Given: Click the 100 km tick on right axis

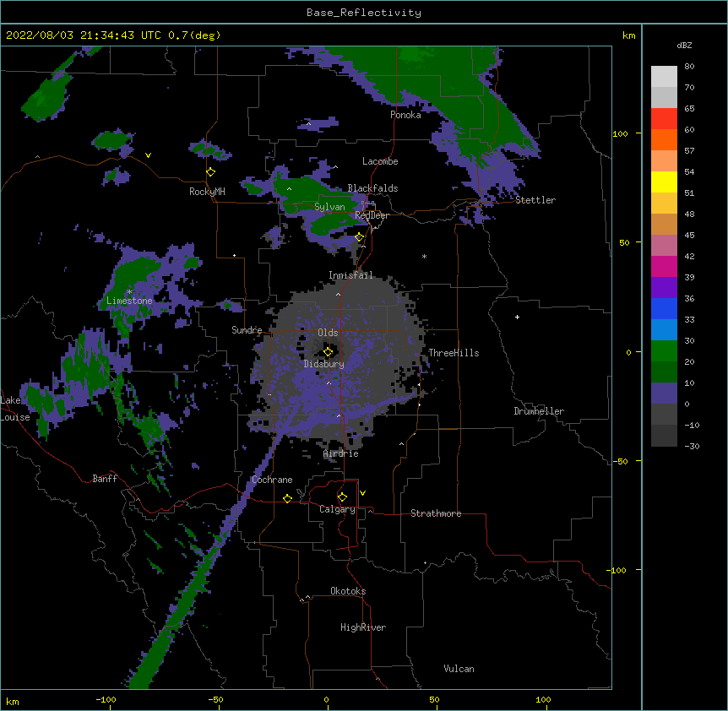Looking at the screenshot, I should tap(620, 133).
